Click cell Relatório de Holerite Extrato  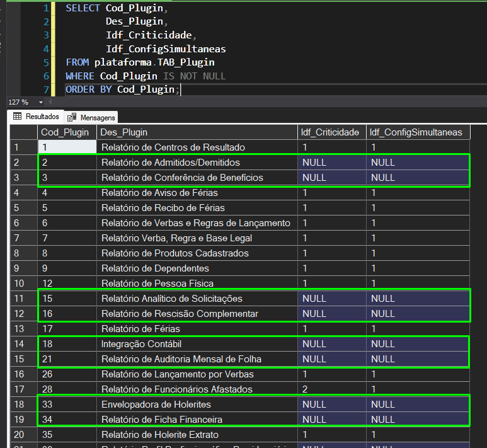[x=197, y=435]
